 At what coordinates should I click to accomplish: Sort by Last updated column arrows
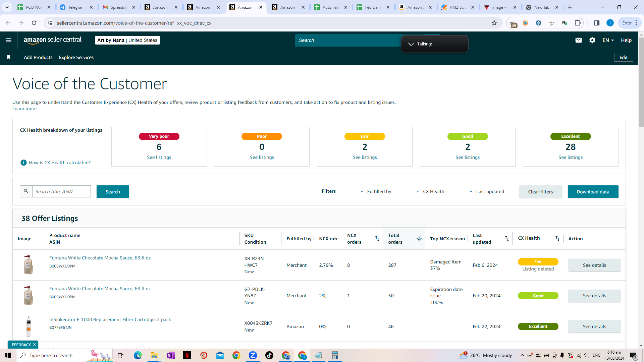[507, 238]
